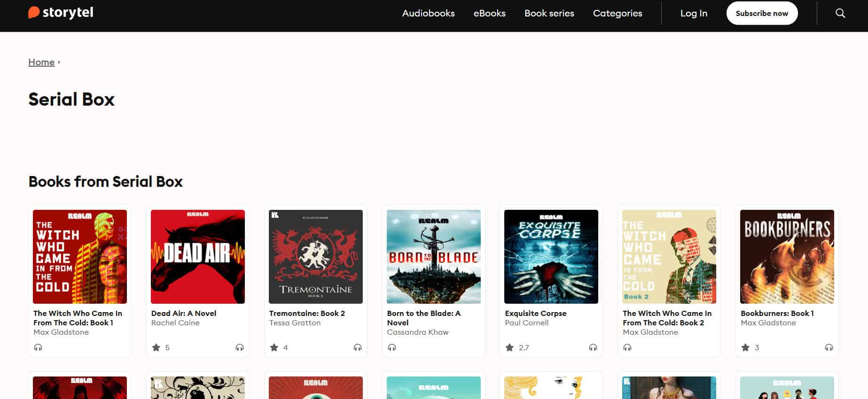868x399 pixels.
Task: Select the Born to the Blade cover
Action: [433, 256]
